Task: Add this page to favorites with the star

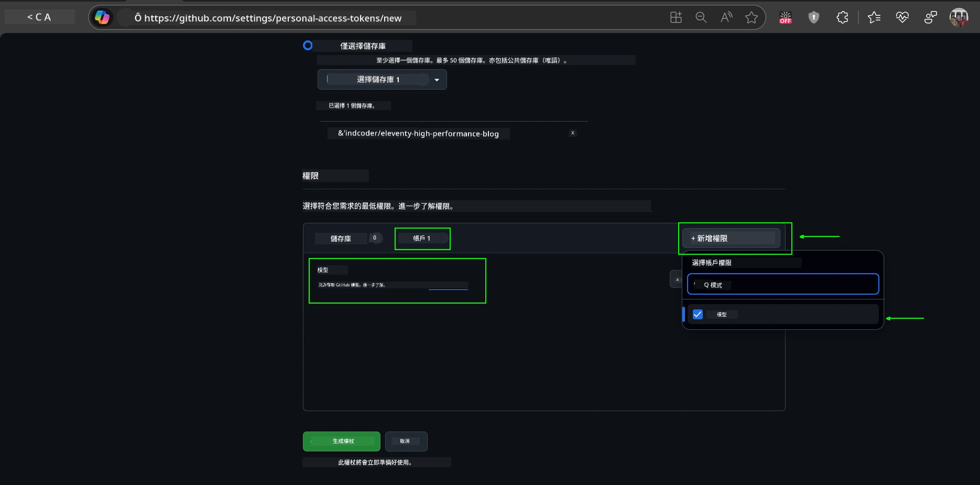Action: pyautogui.click(x=752, y=17)
